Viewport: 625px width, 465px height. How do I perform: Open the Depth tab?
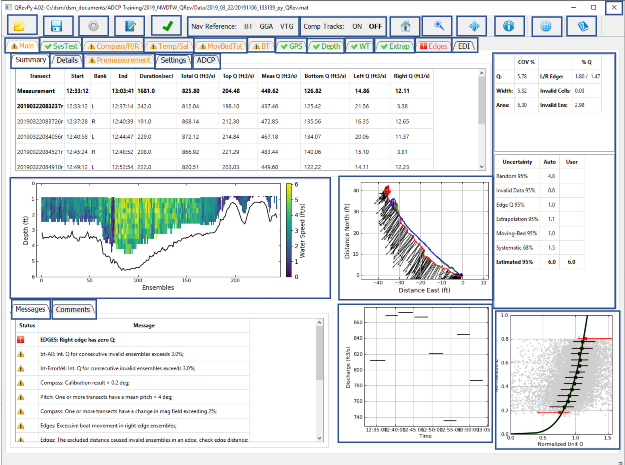[326, 46]
